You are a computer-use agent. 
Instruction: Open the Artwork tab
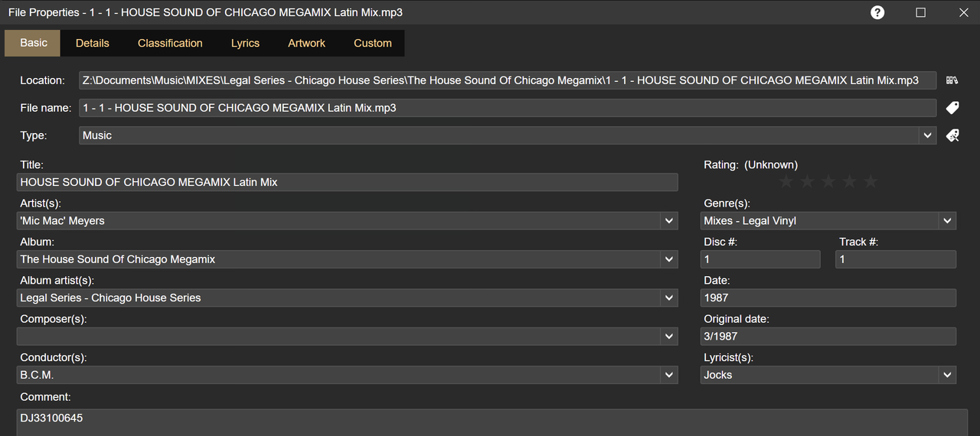(306, 43)
